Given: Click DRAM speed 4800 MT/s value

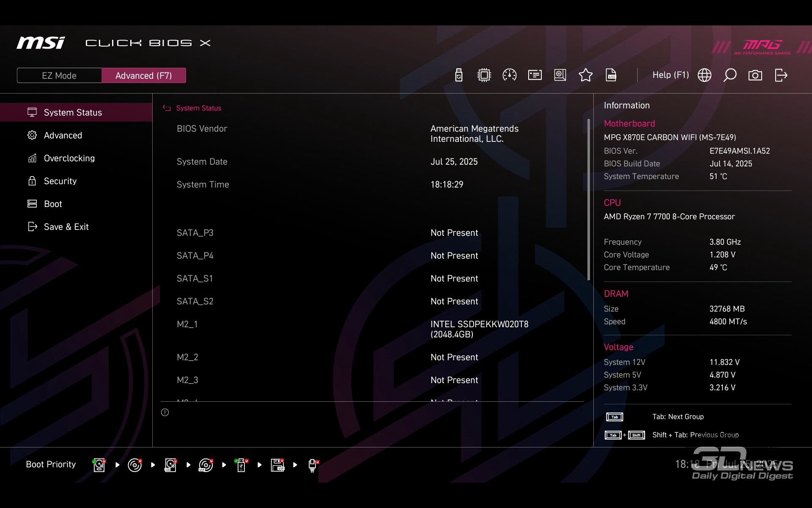Looking at the screenshot, I should point(728,322).
